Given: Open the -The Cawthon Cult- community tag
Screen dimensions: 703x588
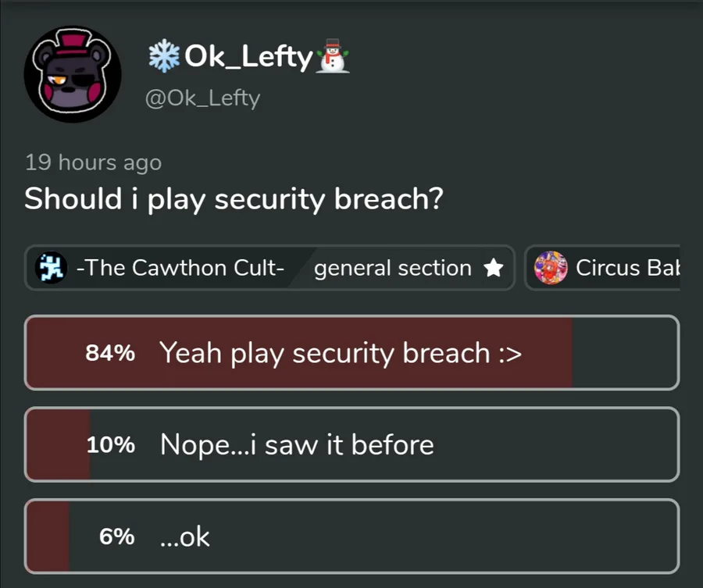Looking at the screenshot, I should click(x=180, y=268).
